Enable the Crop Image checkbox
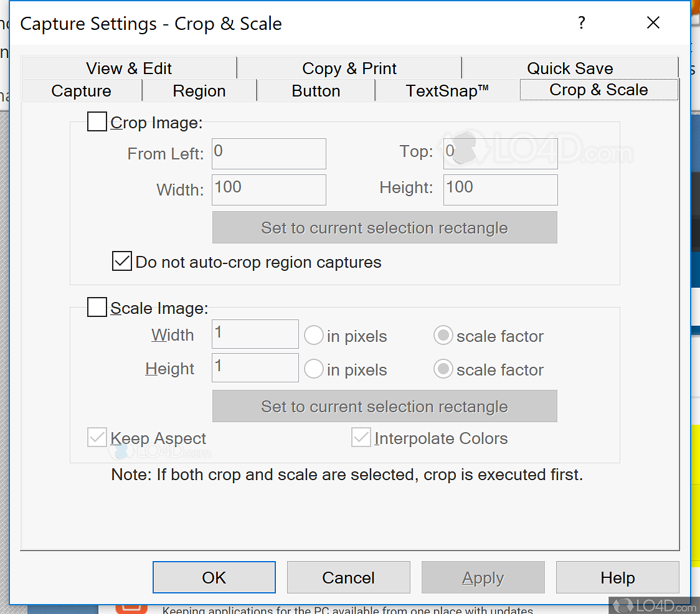Screen dimensions: 700x614 pyautogui.click(x=97, y=122)
